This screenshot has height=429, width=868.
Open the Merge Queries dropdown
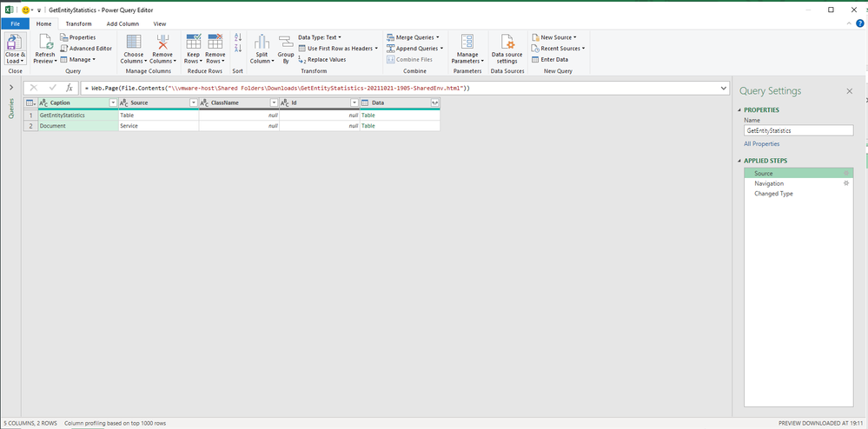413,37
